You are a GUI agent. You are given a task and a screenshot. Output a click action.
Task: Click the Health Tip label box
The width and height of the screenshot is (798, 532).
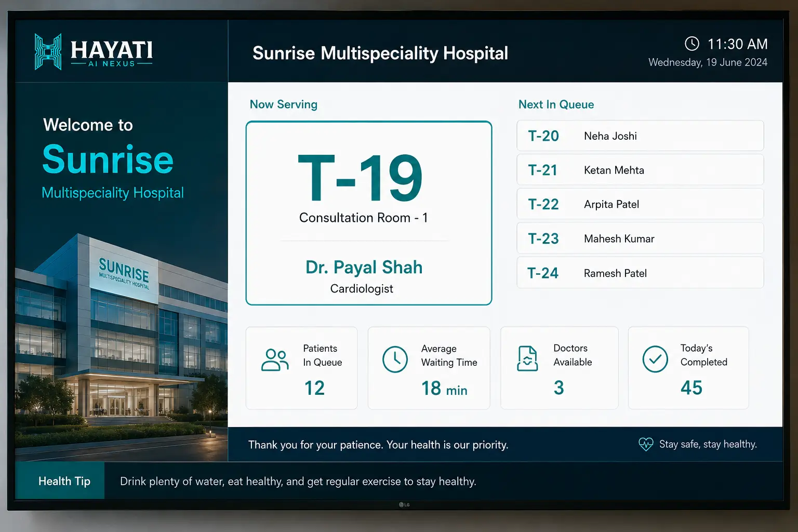[60, 481]
